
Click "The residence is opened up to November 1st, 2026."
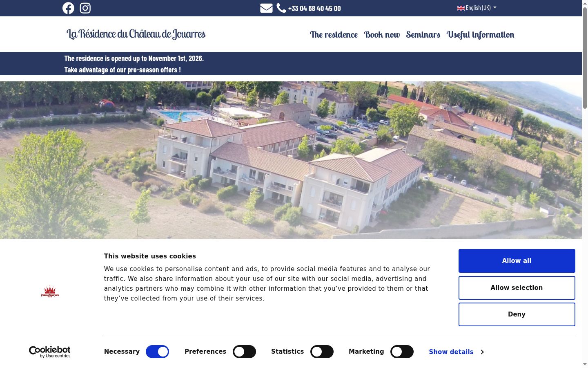click(x=134, y=58)
